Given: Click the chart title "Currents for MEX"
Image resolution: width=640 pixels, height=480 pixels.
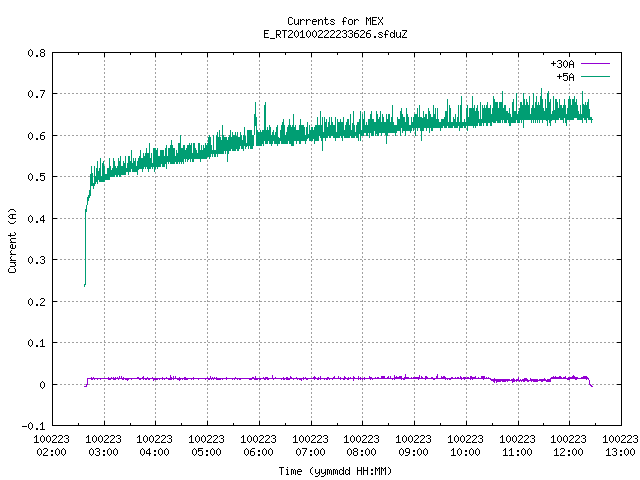Looking at the screenshot, I should click(x=335, y=21).
